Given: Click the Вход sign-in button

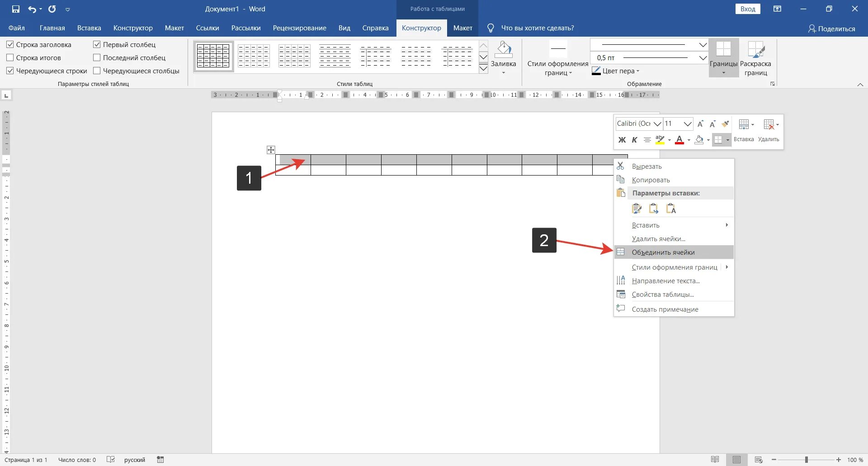Looking at the screenshot, I should pyautogui.click(x=748, y=9).
